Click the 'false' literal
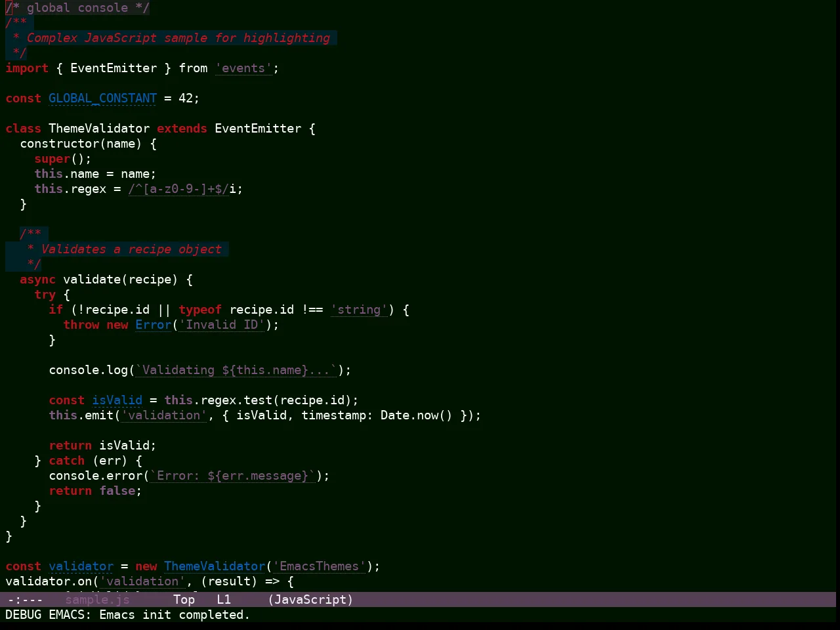The width and height of the screenshot is (840, 630). pos(117,491)
